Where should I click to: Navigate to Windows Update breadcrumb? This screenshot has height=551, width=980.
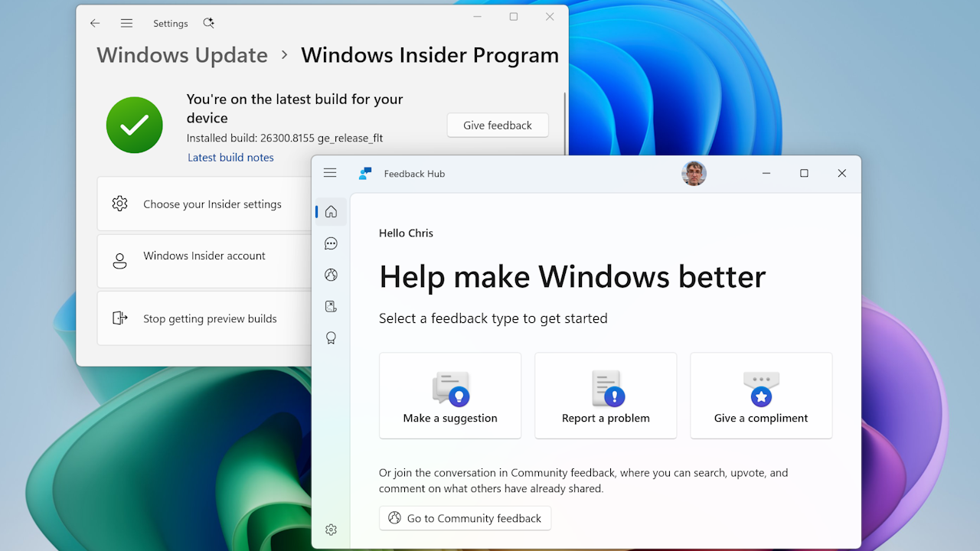click(x=182, y=55)
